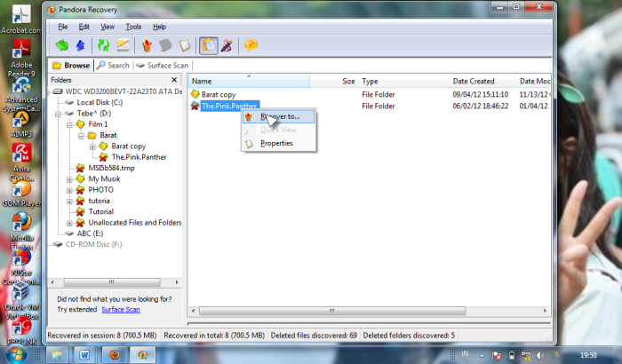The width and height of the screenshot is (622, 364).
Task: Click the Deleted files discovered: 69 status
Action: [314, 336]
